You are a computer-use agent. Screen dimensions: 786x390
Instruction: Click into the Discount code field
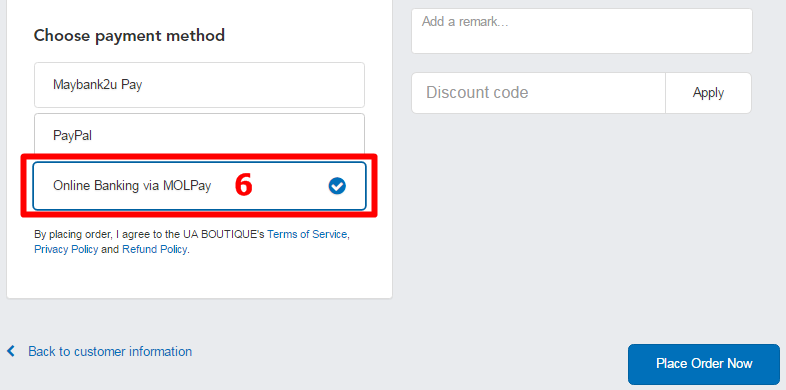click(538, 93)
